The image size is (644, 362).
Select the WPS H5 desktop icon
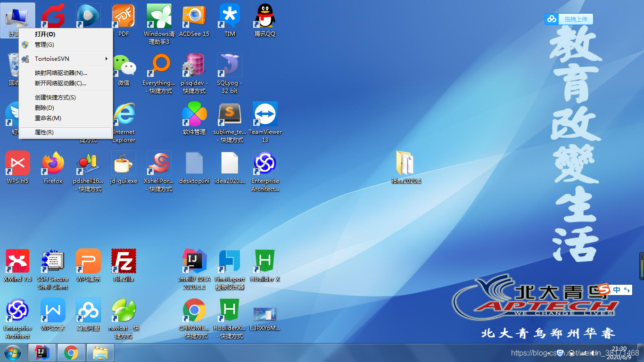click(x=17, y=164)
